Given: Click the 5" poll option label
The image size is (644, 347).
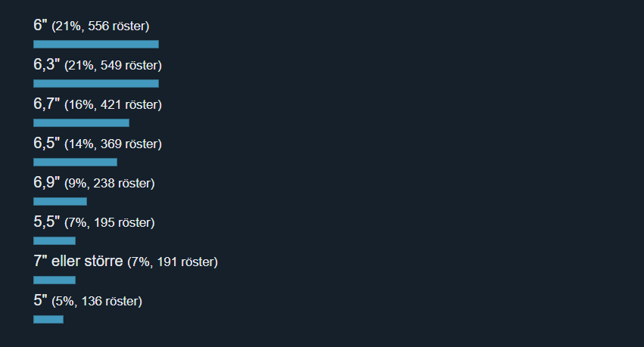Looking at the screenshot, I should tap(40, 301).
